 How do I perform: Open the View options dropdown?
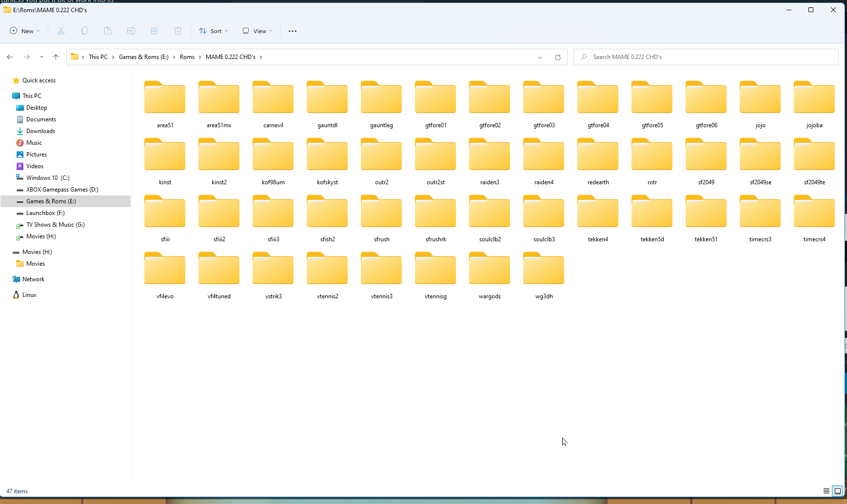[257, 31]
